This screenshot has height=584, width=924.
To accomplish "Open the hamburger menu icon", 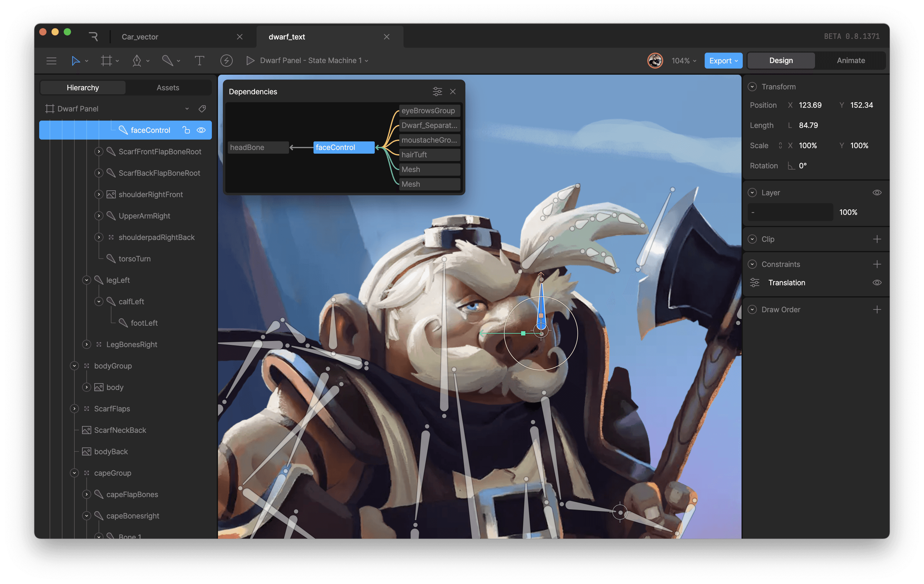I will coord(51,61).
